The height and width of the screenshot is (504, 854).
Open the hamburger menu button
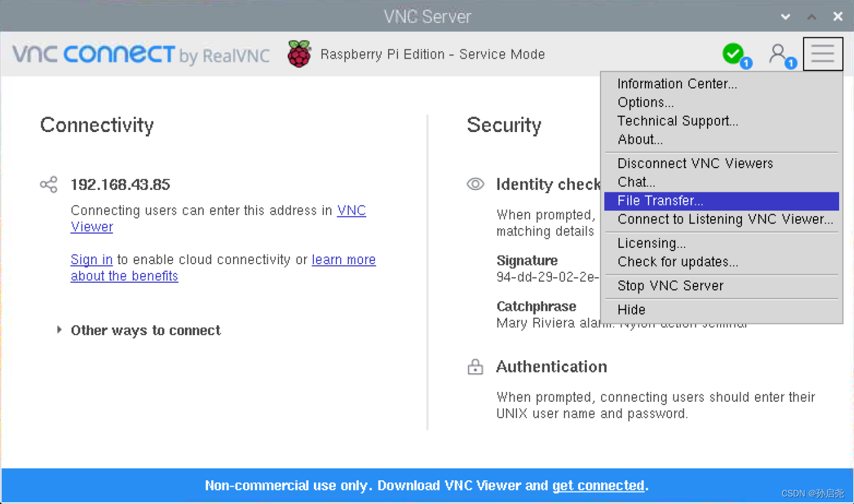click(822, 54)
